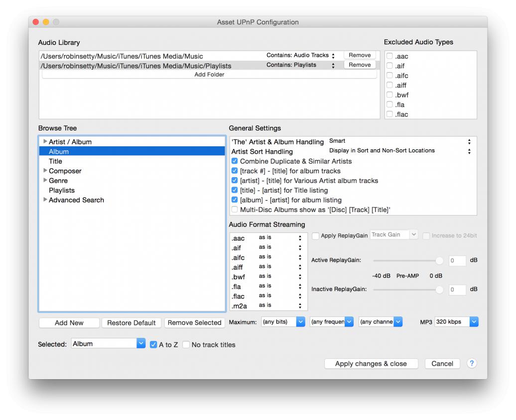
Task: Expand the Composer disclosure triangle
Action: (x=45, y=171)
